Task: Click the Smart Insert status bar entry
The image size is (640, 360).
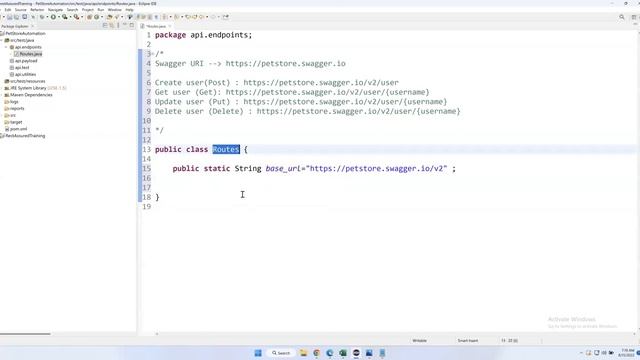Action: 468,340
